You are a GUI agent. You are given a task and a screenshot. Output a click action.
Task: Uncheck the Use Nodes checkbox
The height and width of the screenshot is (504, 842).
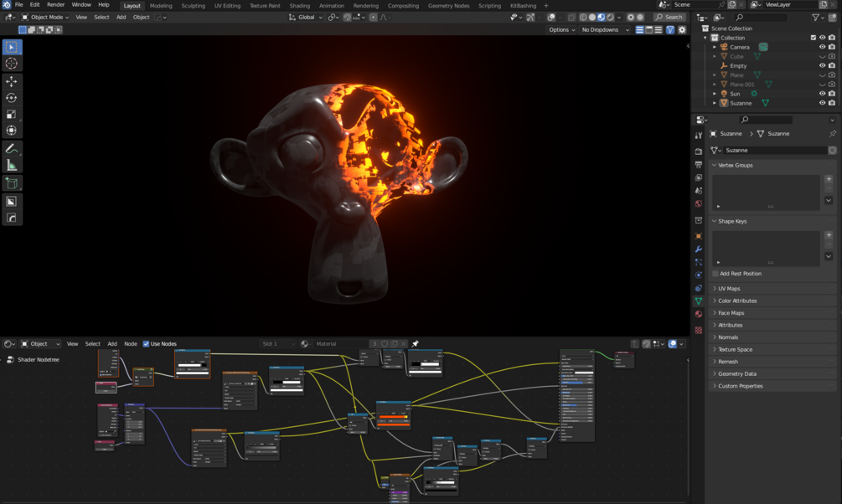click(146, 343)
